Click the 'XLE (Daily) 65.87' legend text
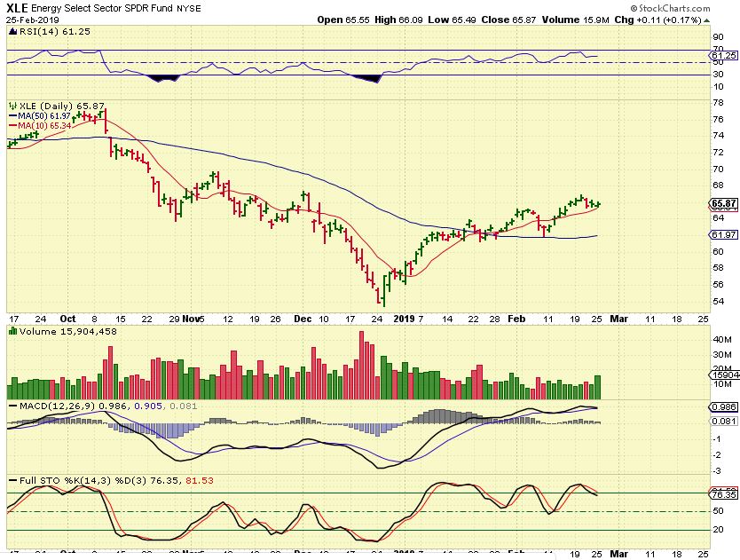 62,106
